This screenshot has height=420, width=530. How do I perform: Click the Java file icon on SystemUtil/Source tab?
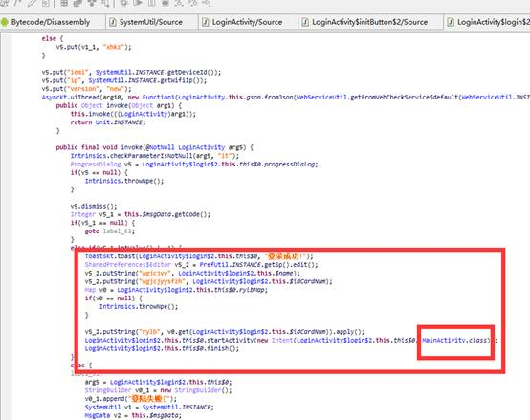tap(113, 22)
